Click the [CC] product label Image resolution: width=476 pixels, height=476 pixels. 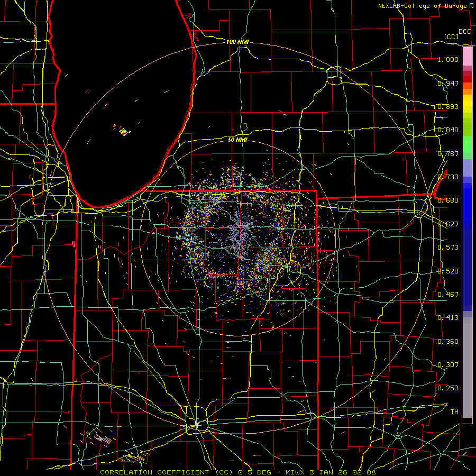tap(451, 36)
